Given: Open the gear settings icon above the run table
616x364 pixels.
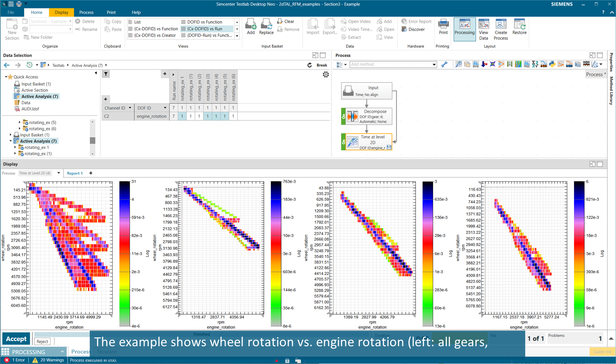Looking at the screenshot, I should click(x=326, y=74).
